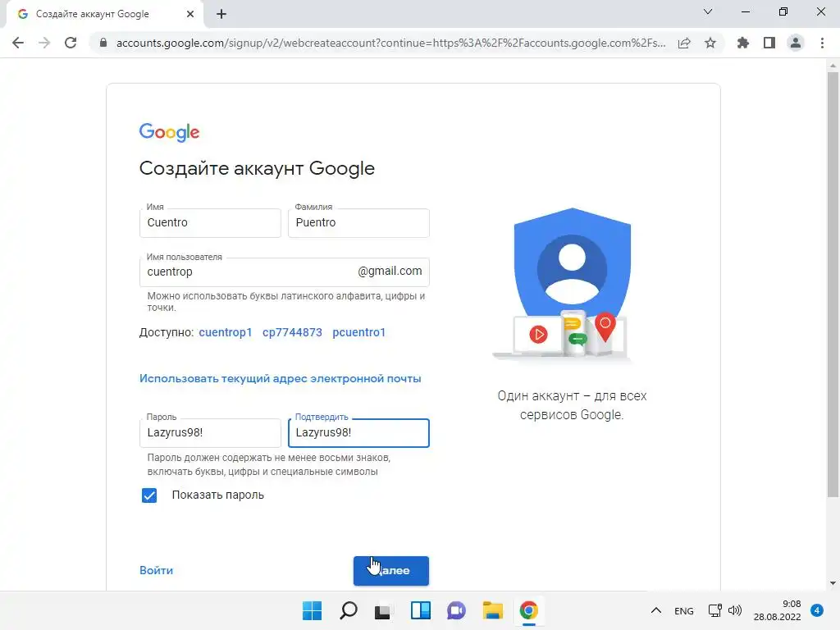Click the scrollbar up arrow

833,66
